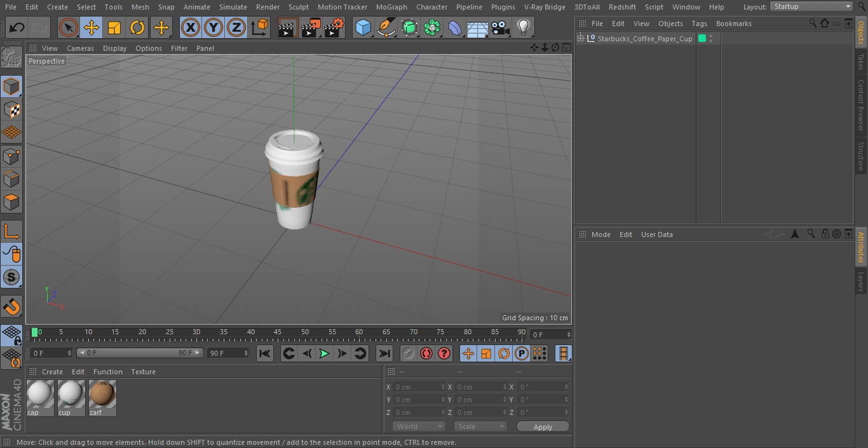Toggle Z axis lock
Viewport: 868px width, 448px height.
coord(236,27)
